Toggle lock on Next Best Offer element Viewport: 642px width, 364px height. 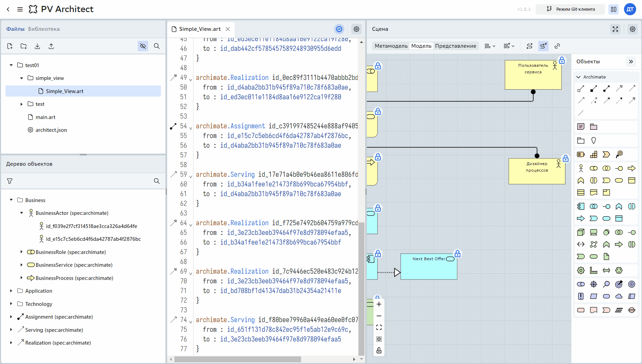point(458,254)
